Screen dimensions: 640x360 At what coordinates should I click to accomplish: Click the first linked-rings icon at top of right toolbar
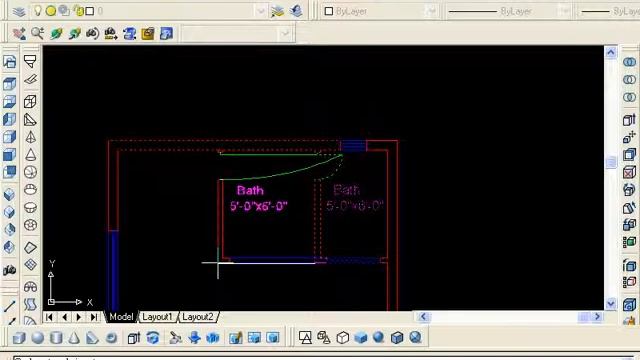(629, 62)
